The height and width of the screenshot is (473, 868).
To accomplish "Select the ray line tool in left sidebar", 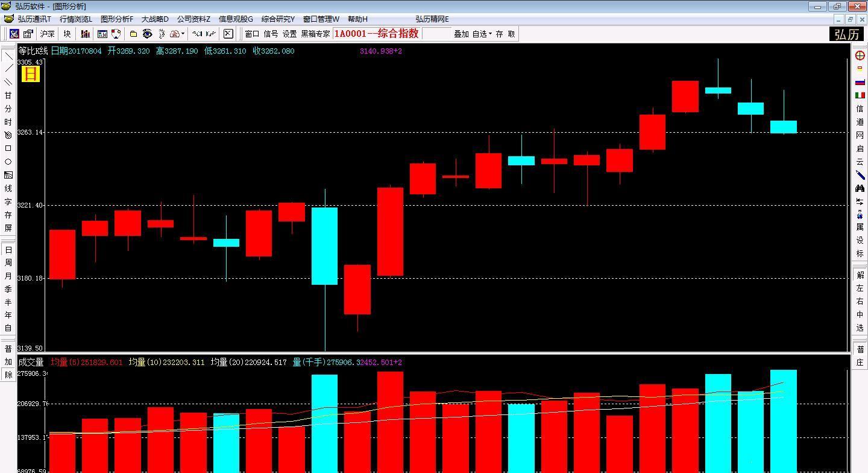I will point(8,69).
